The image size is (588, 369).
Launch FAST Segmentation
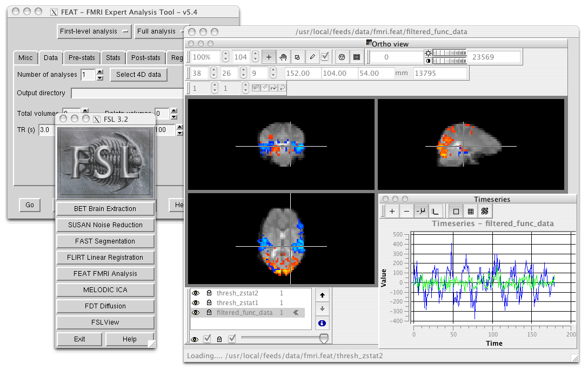point(105,241)
